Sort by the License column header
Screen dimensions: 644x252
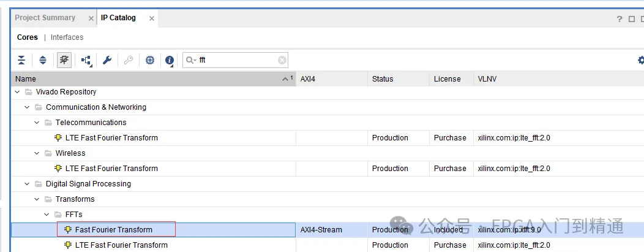[x=451, y=78]
